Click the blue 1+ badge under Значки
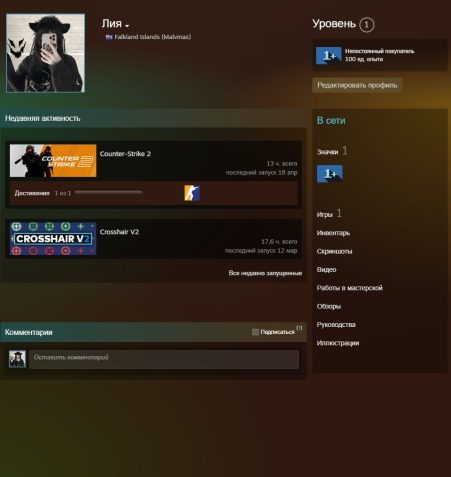The image size is (451, 477). tap(329, 174)
